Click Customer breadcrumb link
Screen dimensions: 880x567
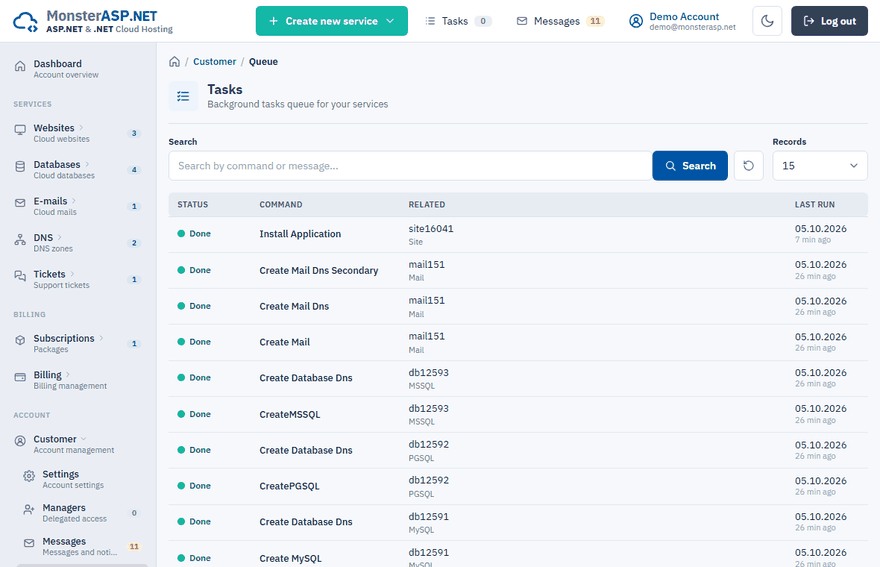(214, 62)
